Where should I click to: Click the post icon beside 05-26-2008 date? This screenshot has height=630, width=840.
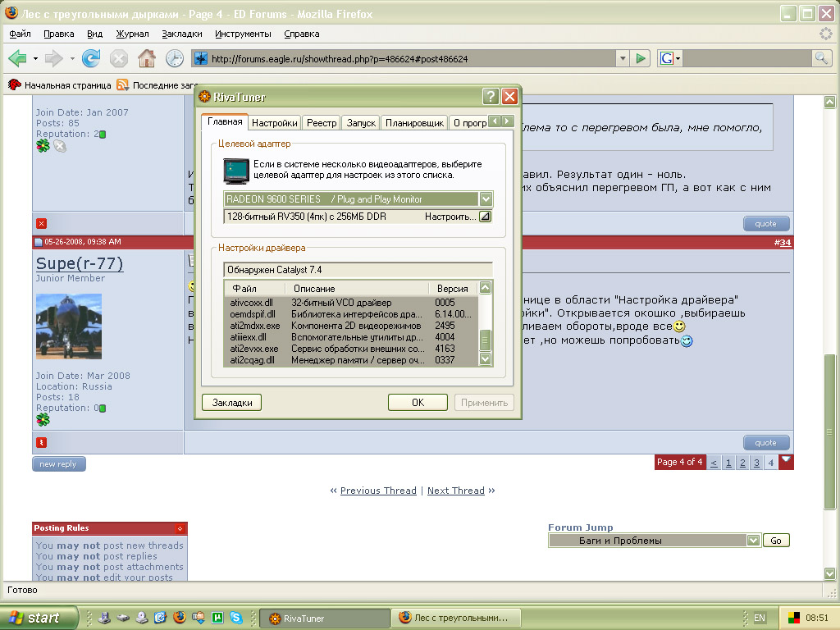(39, 242)
